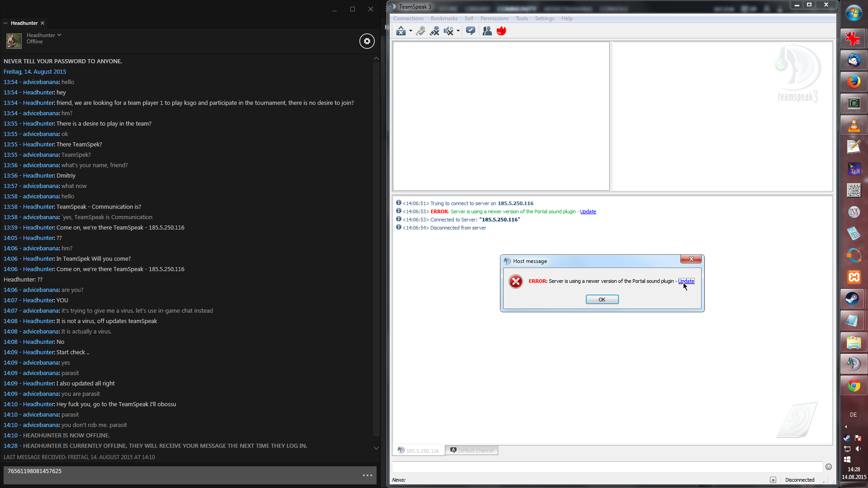
Task: Open the Permissions menu
Action: tap(494, 19)
